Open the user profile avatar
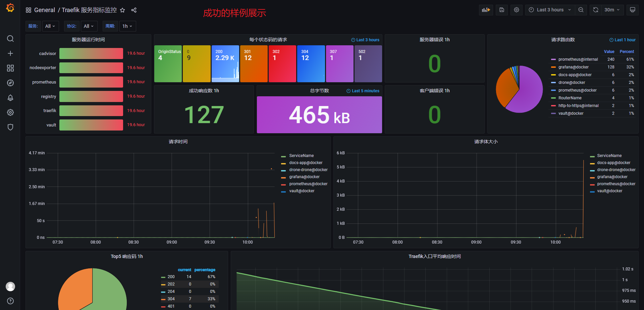Screen dimensions: 644x310 (10, 287)
